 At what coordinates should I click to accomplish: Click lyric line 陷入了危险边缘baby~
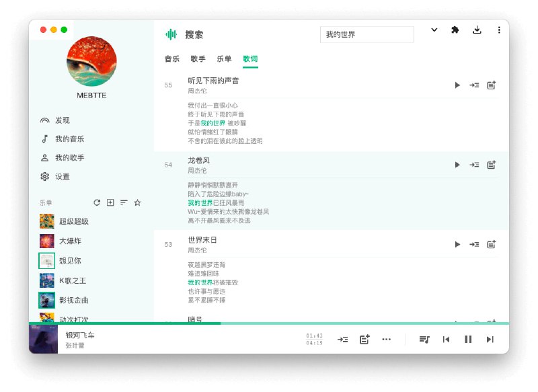pyautogui.click(x=218, y=194)
